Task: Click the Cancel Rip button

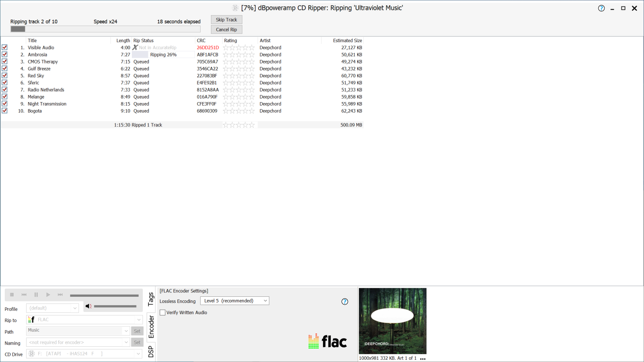Action: [226, 30]
